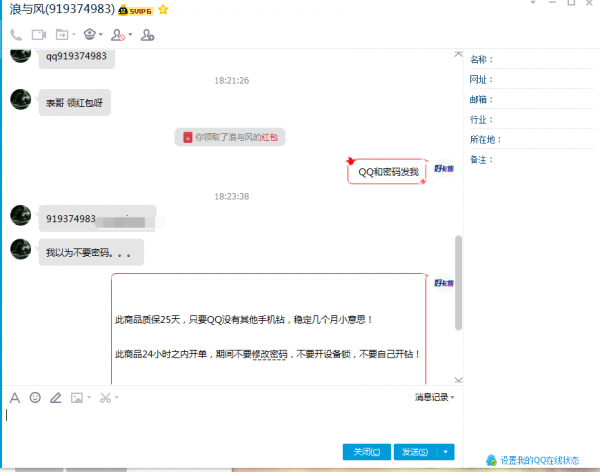Image resolution: width=600 pixels, height=472 pixels.
Task: Click the 所在地 field label
Action: pos(485,140)
